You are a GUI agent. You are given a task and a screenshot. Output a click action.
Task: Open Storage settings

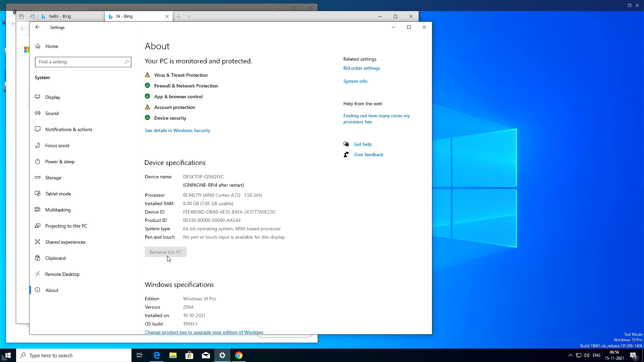52,178
